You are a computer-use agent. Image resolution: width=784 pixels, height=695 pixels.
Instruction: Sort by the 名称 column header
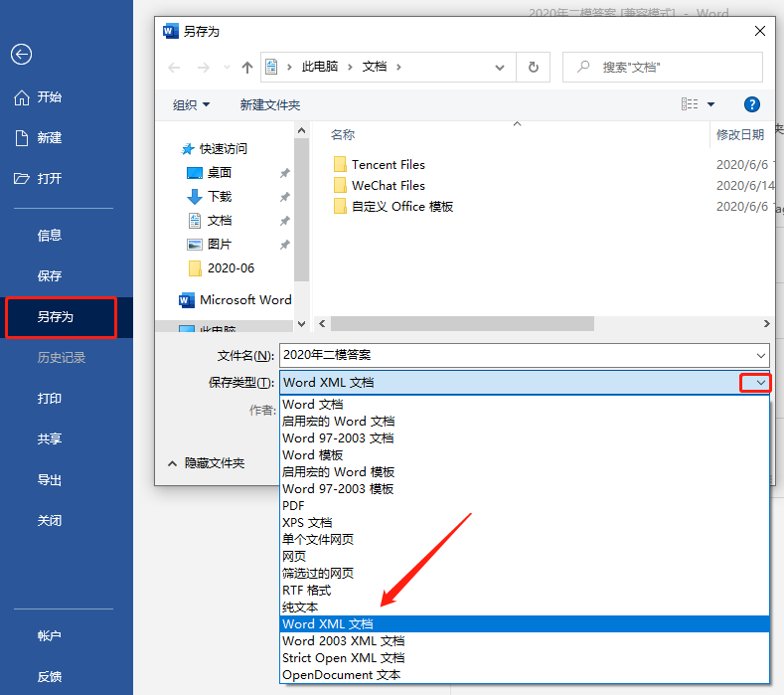tap(343, 134)
